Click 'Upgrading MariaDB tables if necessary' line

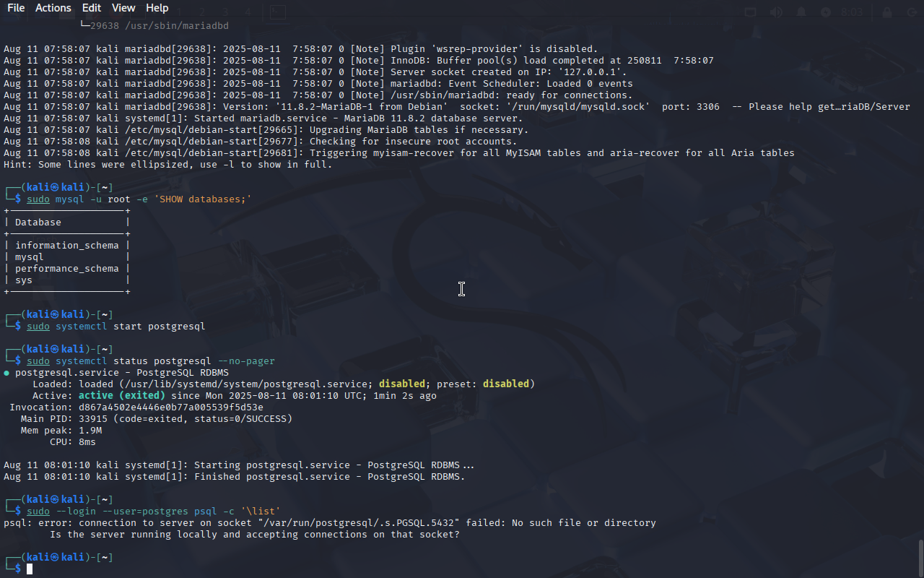[x=266, y=130]
